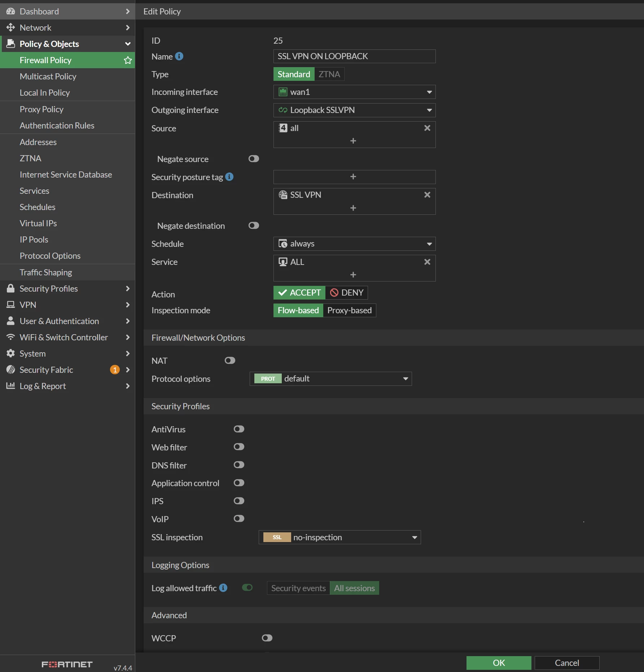Click the plus icon in Destination field
The width and height of the screenshot is (644, 672).
[353, 208]
